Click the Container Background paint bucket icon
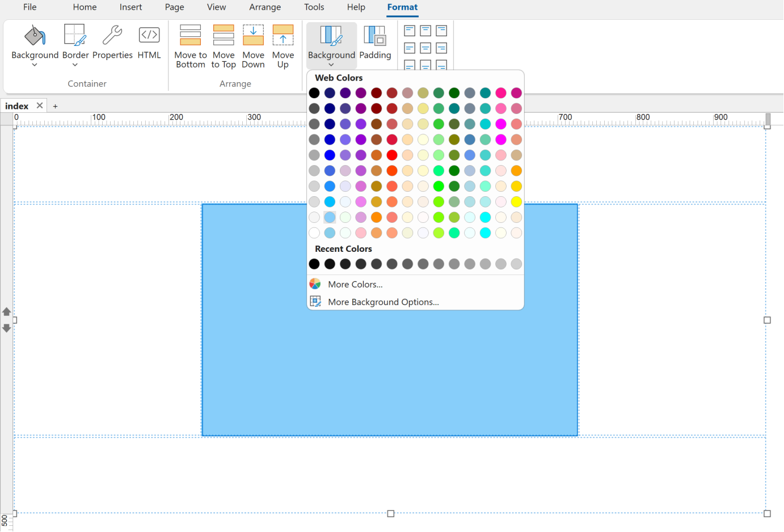The image size is (784, 532). point(35,36)
